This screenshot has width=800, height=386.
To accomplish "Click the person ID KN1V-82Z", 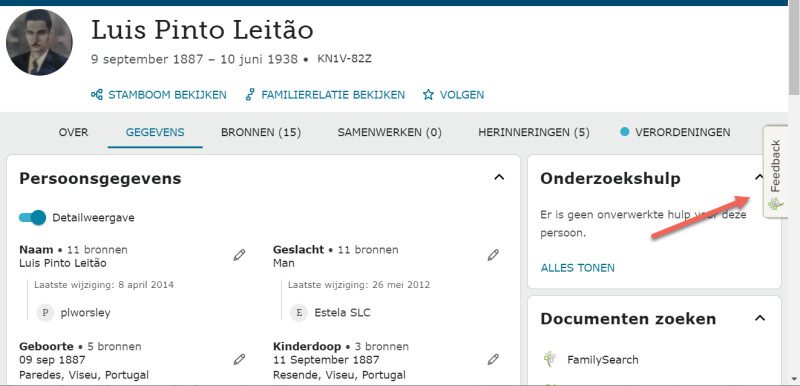I will point(344,59).
